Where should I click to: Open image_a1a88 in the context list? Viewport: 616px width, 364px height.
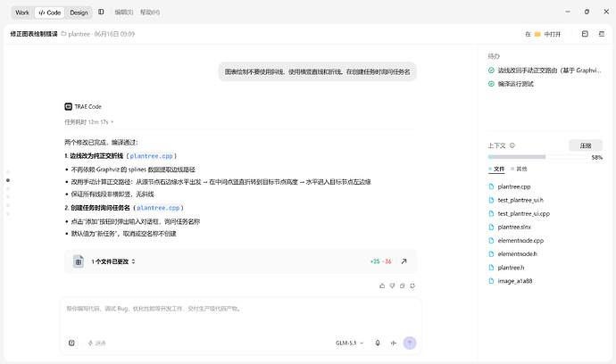click(514, 281)
